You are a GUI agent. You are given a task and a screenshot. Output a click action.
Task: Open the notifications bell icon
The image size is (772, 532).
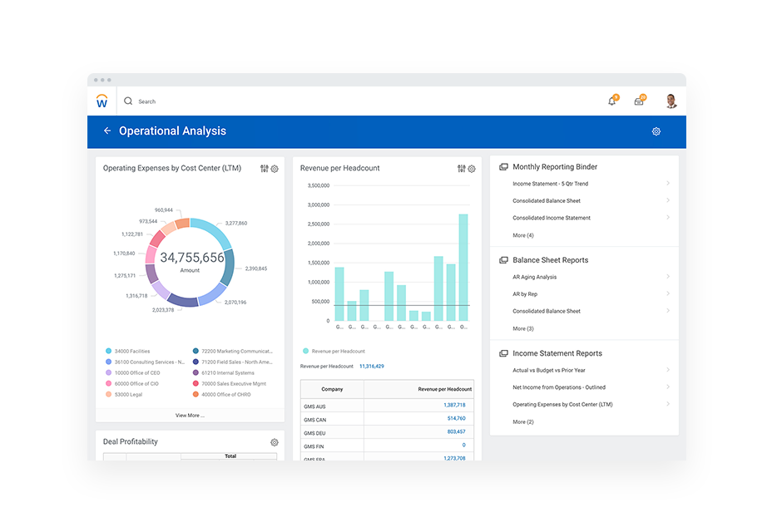click(x=612, y=101)
